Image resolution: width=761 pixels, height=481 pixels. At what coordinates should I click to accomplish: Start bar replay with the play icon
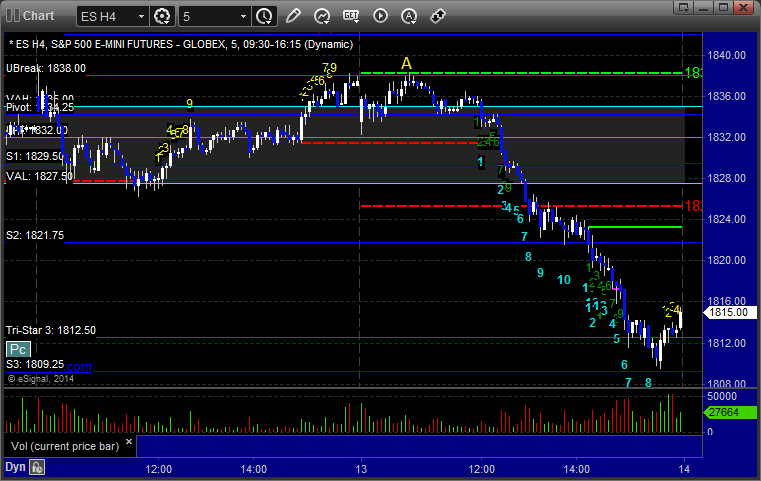pyautogui.click(x=380, y=16)
